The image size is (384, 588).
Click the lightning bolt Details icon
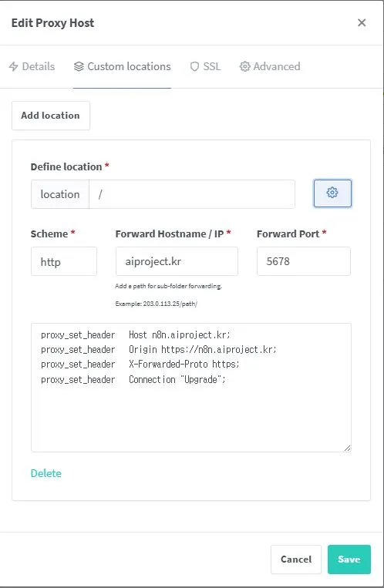click(x=14, y=66)
